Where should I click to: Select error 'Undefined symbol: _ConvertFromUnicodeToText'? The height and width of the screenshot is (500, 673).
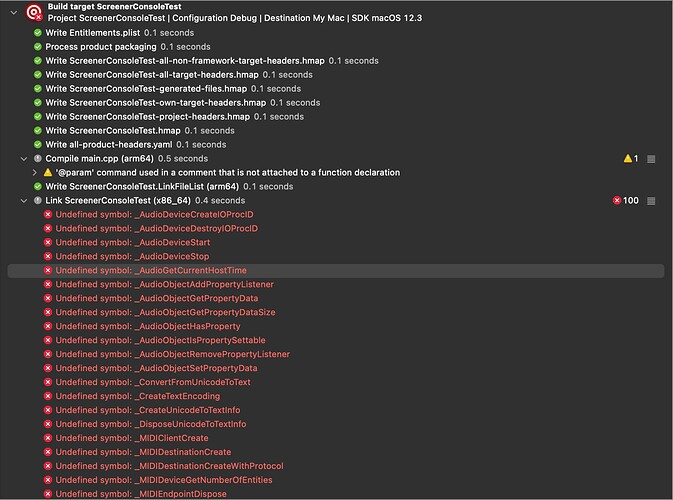click(153, 382)
